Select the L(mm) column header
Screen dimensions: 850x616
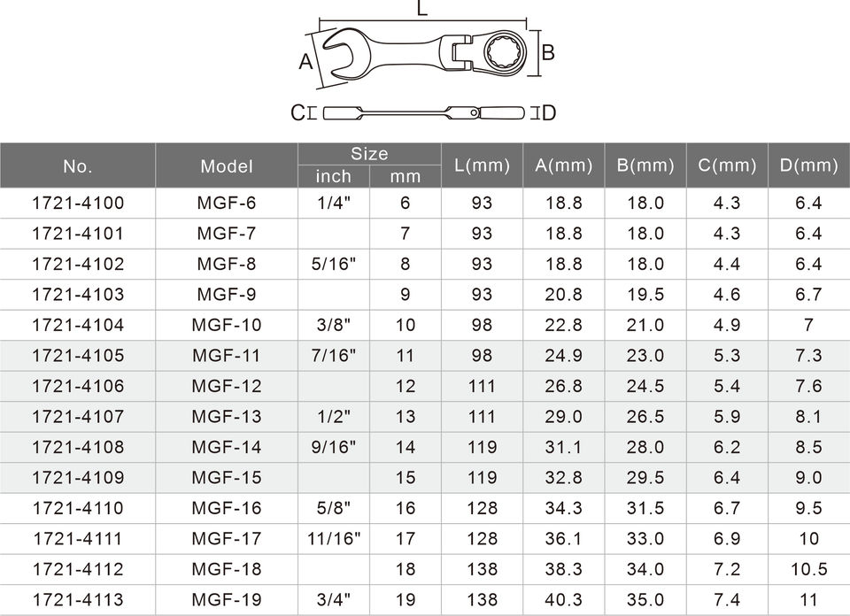point(482,166)
